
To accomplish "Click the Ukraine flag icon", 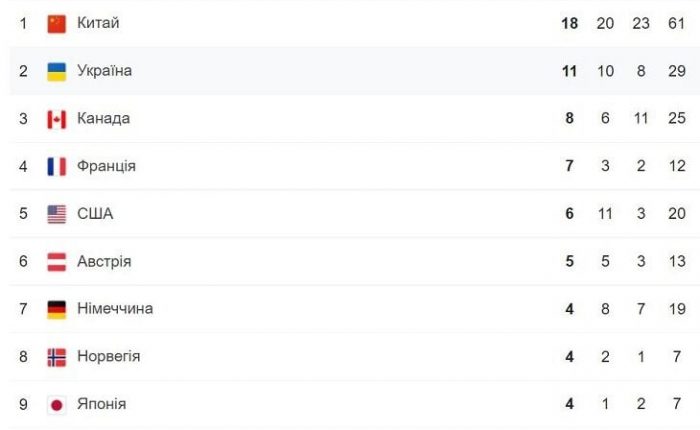I will tap(57, 71).
